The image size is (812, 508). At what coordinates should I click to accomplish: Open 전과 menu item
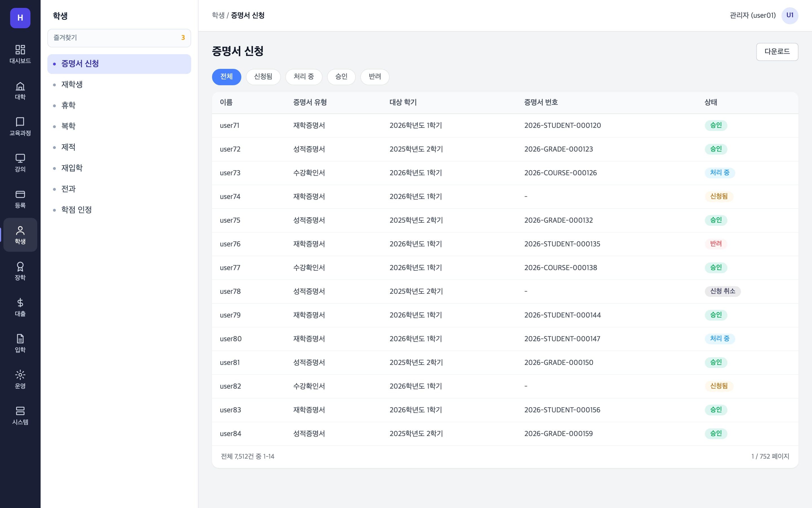(119, 189)
